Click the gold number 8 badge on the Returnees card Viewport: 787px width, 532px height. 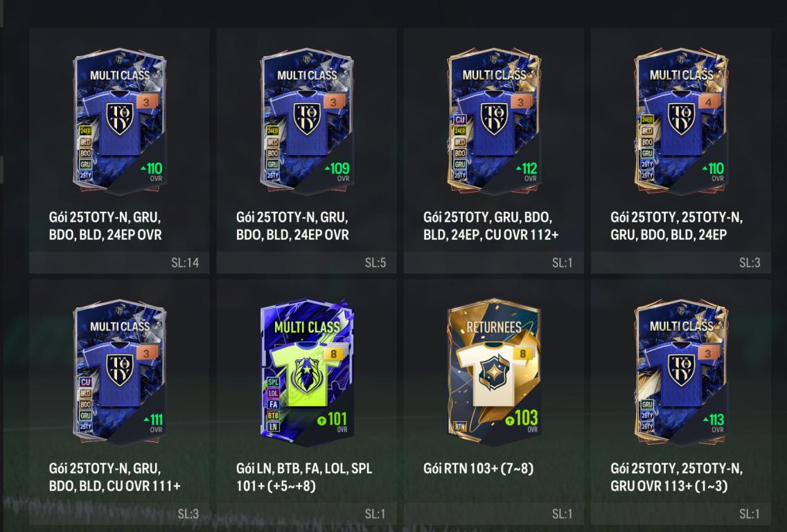click(x=522, y=353)
